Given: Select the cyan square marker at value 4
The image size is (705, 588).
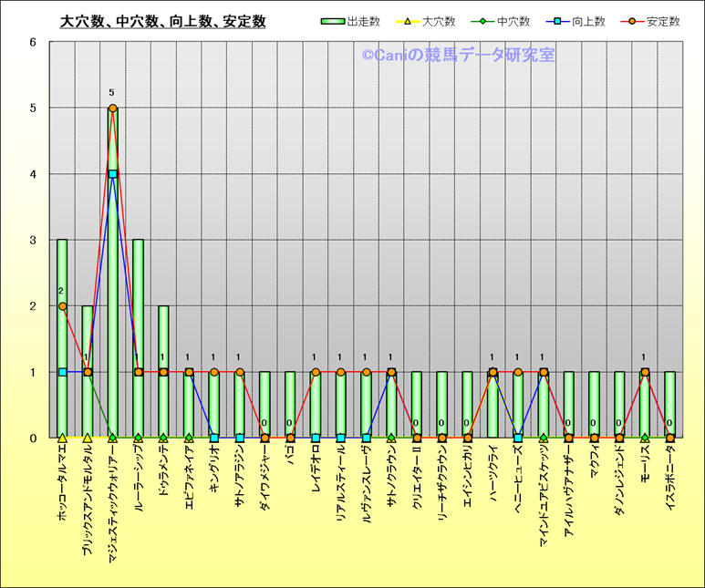Looking at the screenshot, I should click(x=113, y=174).
